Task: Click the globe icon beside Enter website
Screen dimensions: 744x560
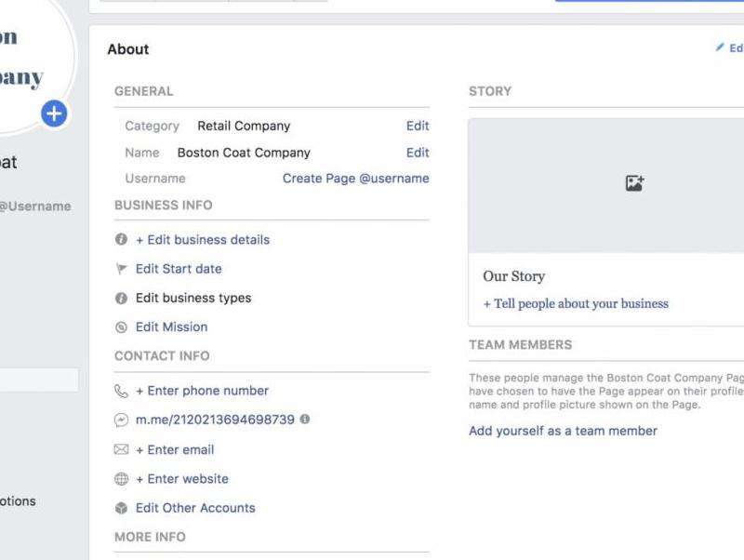Action: [x=121, y=479]
